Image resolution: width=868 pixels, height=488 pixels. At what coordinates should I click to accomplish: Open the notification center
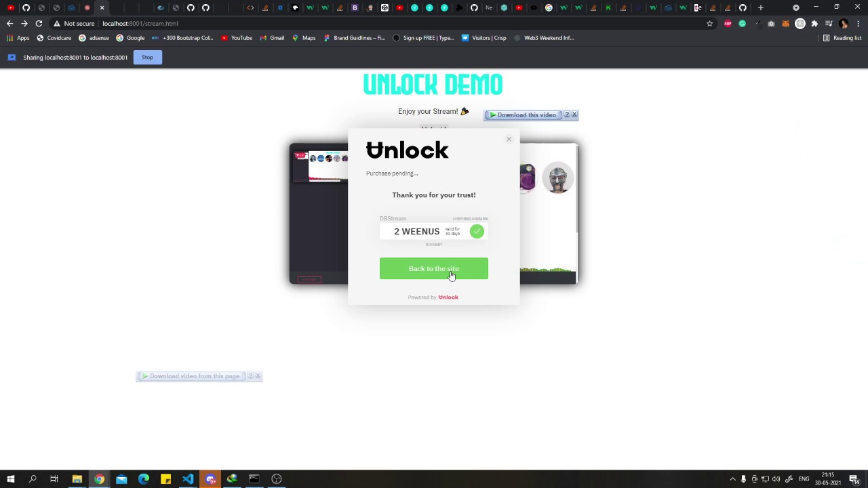point(854,479)
